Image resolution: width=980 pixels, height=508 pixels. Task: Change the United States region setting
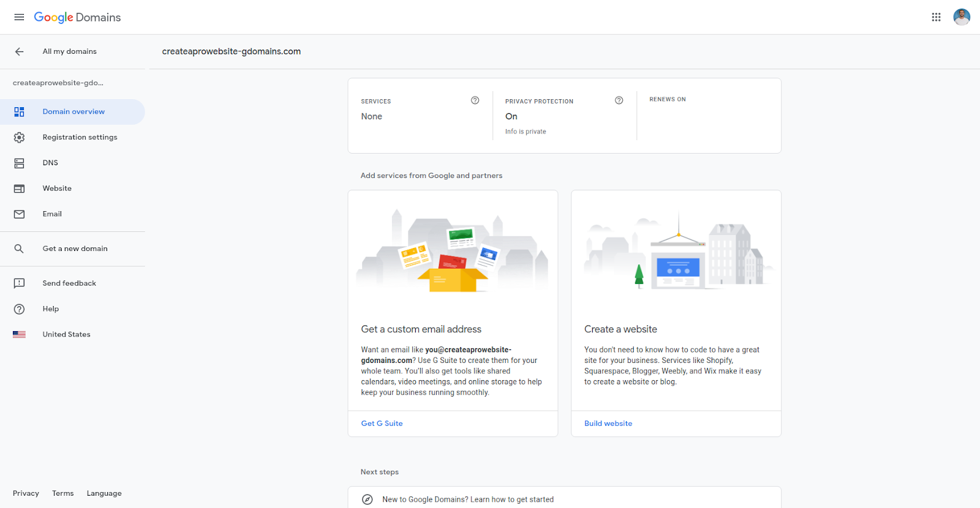click(72, 335)
